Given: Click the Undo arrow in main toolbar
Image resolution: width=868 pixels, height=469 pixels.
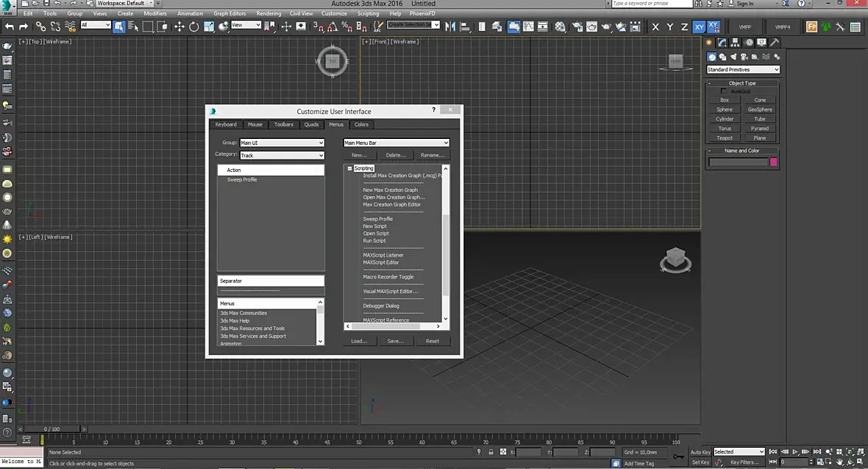Looking at the screenshot, I should 10,26.
